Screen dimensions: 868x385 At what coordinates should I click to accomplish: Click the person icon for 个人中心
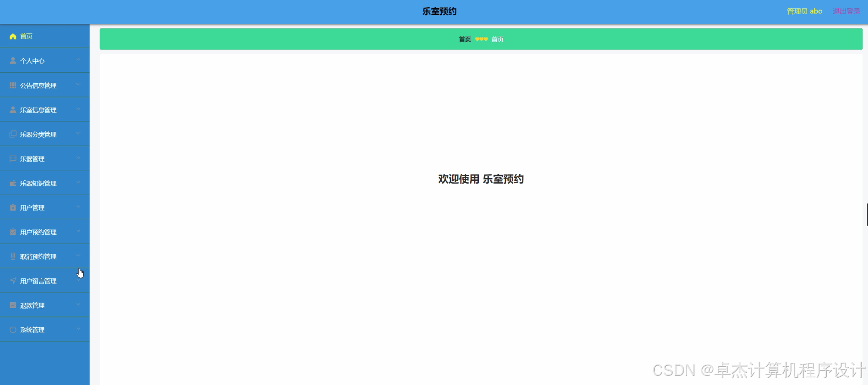click(13, 60)
